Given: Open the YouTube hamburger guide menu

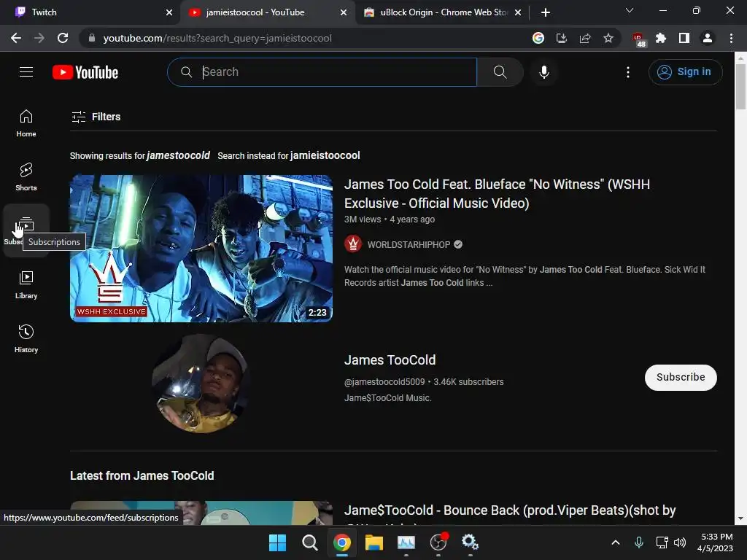Looking at the screenshot, I should point(26,72).
